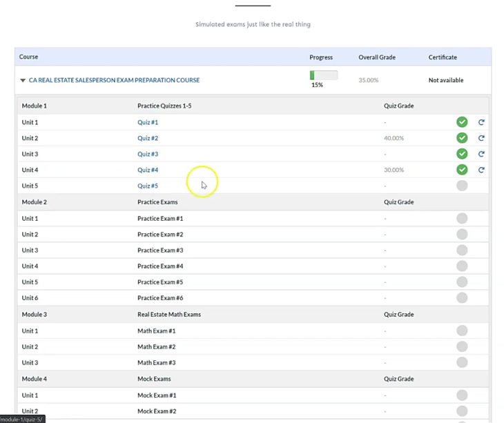Click green checkmark beside Quiz #4
The width and height of the screenshot is (504, 423).
462,170
